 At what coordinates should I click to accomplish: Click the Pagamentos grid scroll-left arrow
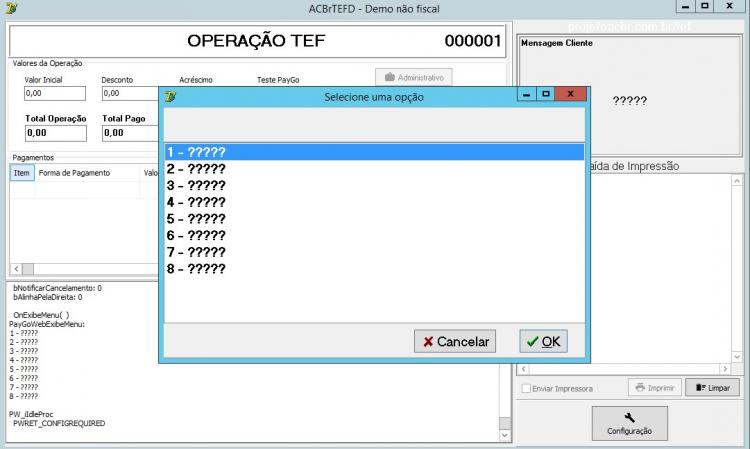(16, 269)
